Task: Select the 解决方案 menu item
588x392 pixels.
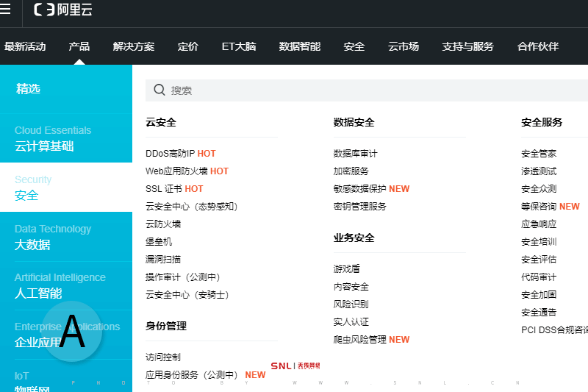Action: click(134, 46)
